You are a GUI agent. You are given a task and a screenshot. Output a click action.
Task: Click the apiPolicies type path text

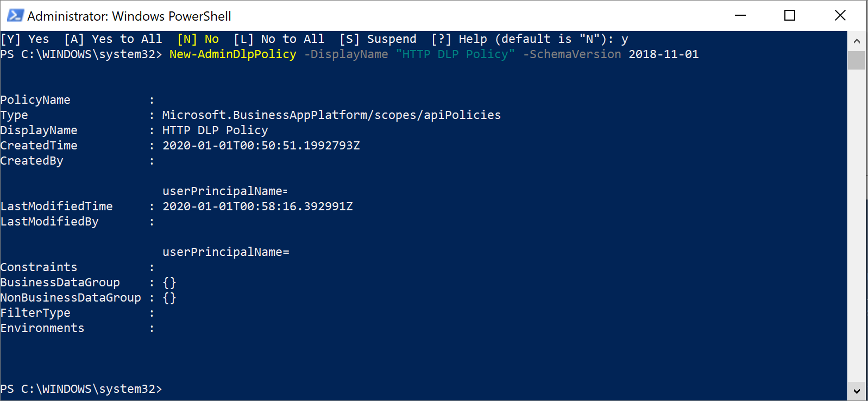pos(331,115)
